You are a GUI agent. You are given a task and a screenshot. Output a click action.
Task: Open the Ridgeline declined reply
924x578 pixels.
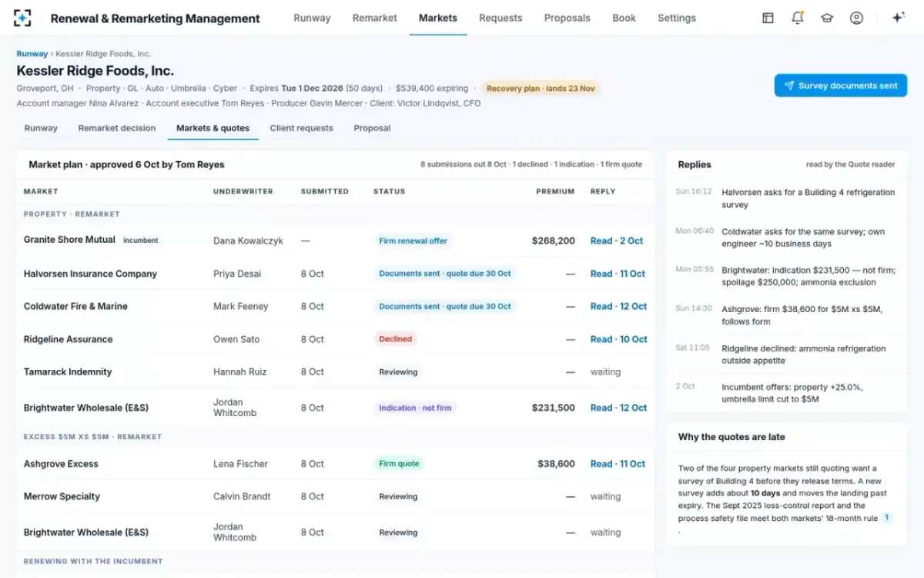click(786, 354)
